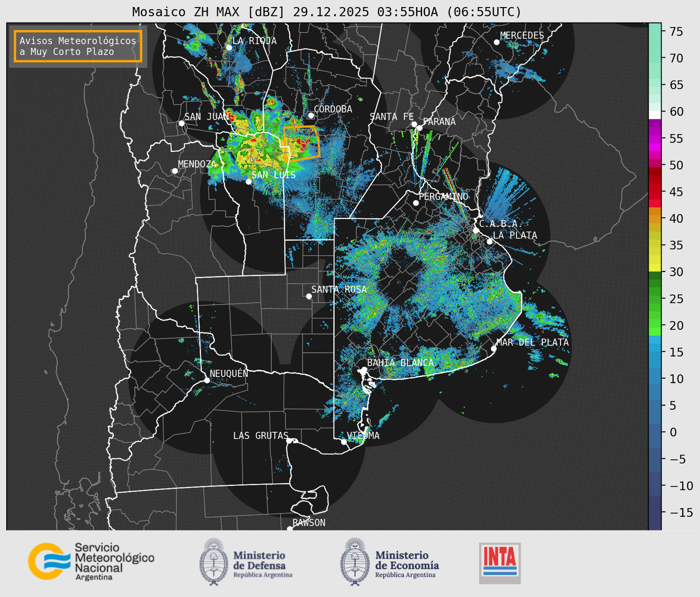The image size is (700, 597).
Task: Click the San Luis city marker dot
Action: 249,182
